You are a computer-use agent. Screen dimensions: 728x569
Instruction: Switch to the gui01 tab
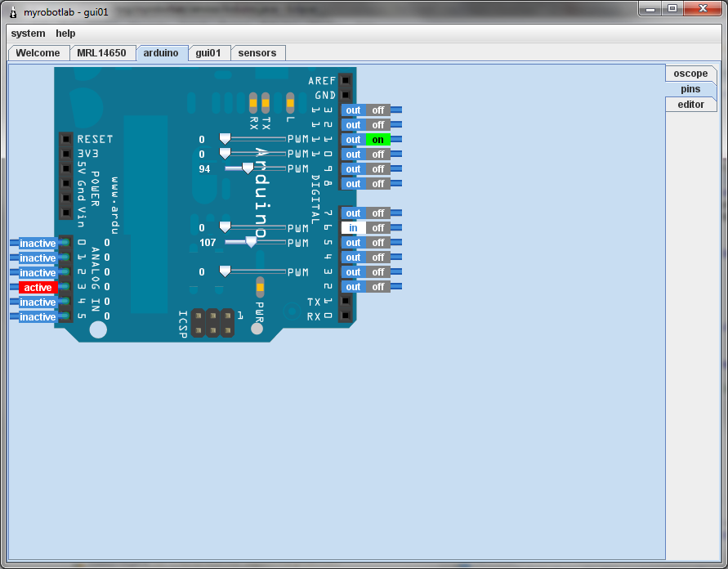pyautogui.click(x=208, y=53)
